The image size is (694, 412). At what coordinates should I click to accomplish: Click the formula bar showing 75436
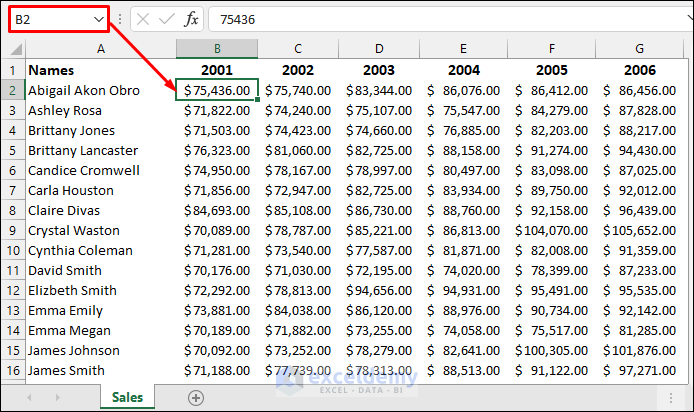[449, 19]
